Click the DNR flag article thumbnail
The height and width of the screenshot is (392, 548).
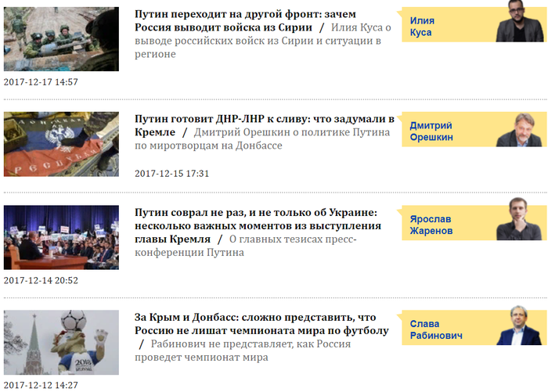coord(61,144)
